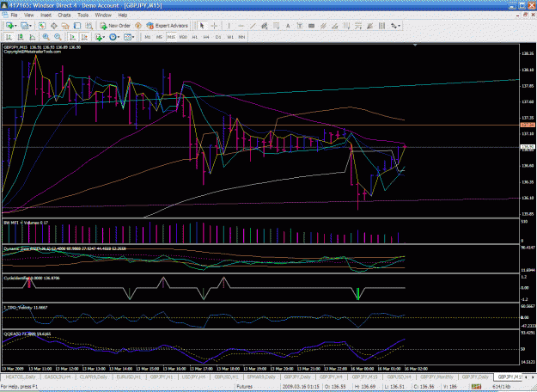Select the Rectangle shape tool

pyautogui.click(x=311, y=26)
